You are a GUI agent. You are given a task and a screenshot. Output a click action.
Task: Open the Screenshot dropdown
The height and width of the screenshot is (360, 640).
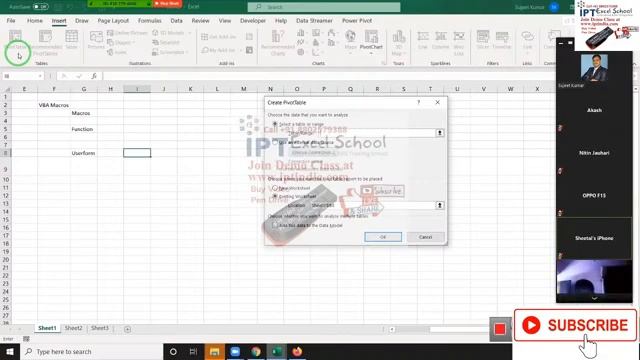[x=170, y=52]
